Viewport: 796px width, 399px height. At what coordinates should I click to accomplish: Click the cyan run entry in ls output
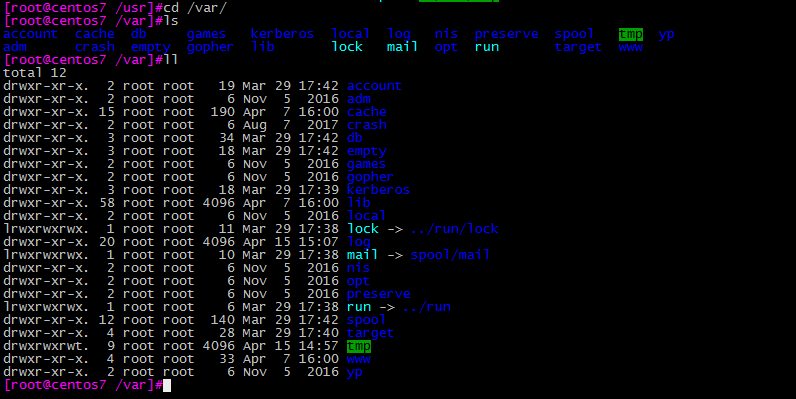pyautogui.click(x=487, y=47)
